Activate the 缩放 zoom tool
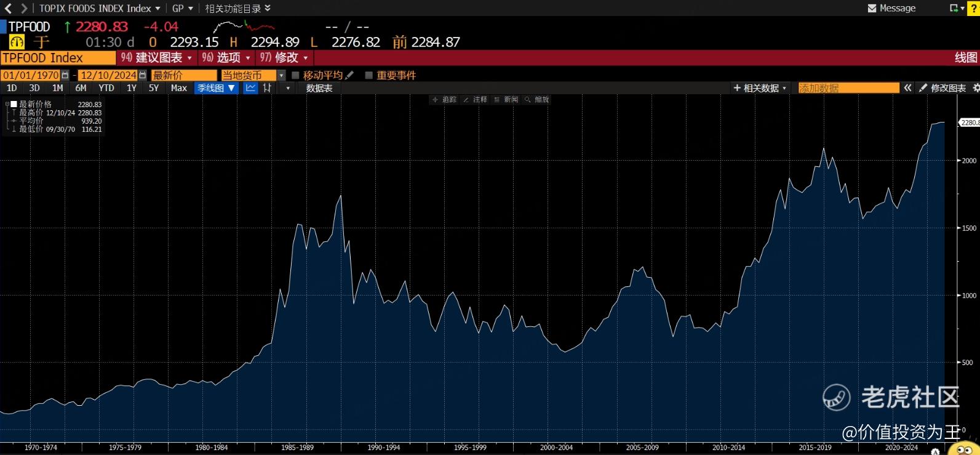The height and width of the screenshot is (455, 980). click(536, 99)
